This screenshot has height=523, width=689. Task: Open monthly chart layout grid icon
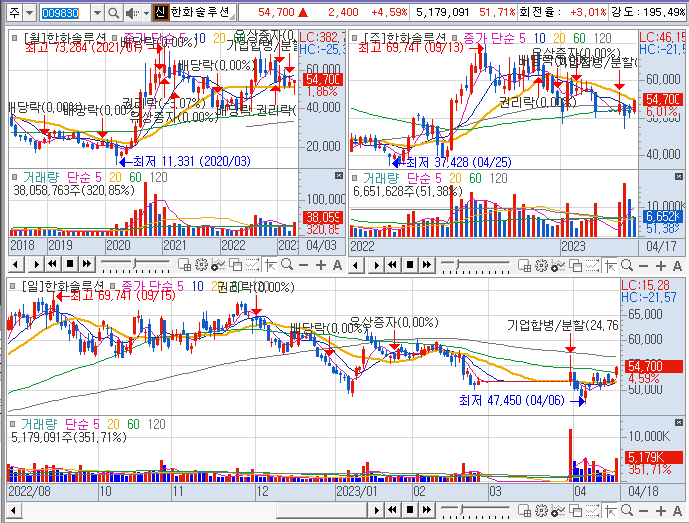[185, 265]
